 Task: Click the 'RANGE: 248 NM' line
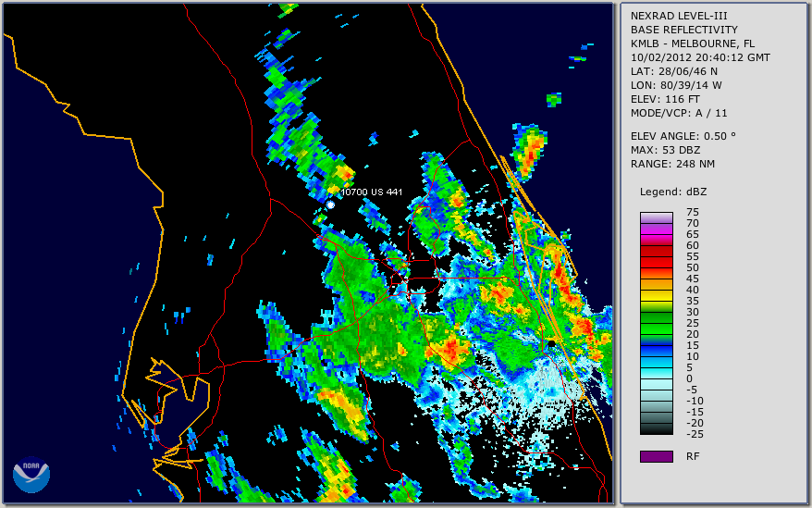[x=672, y=164]
